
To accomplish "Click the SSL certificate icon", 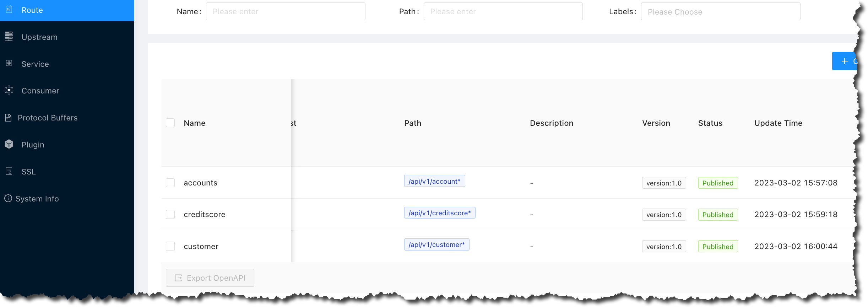I will 9,171.
